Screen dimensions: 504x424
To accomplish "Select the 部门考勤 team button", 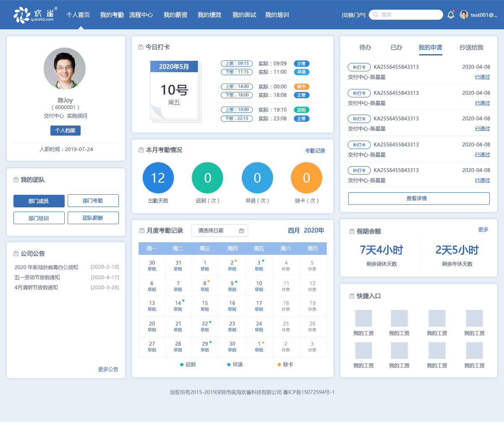I will (x=93, y=201).
